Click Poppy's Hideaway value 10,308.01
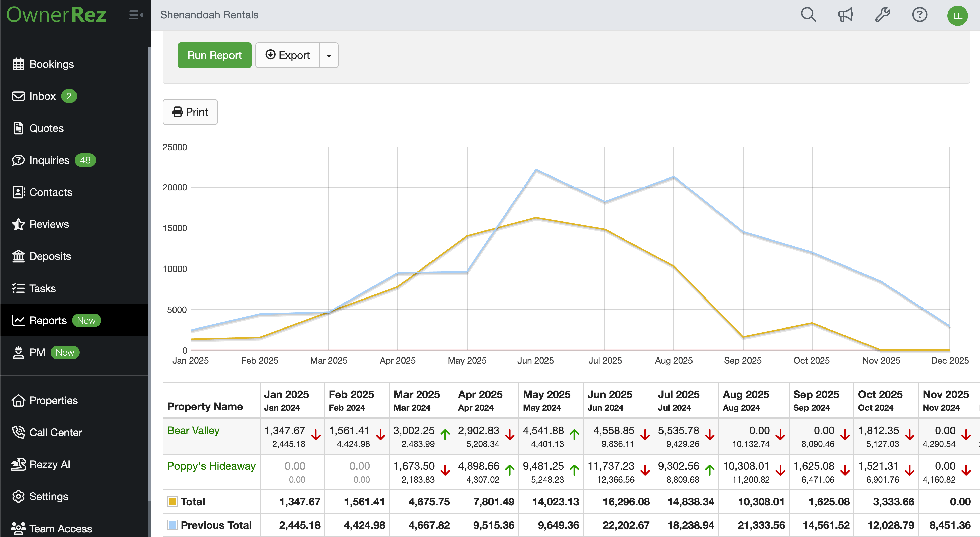Screen dimensions: 980x537 [746, 466]
